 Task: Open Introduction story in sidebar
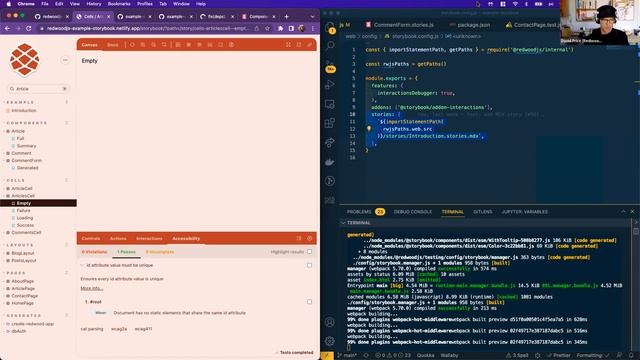(x=24, y=111)
